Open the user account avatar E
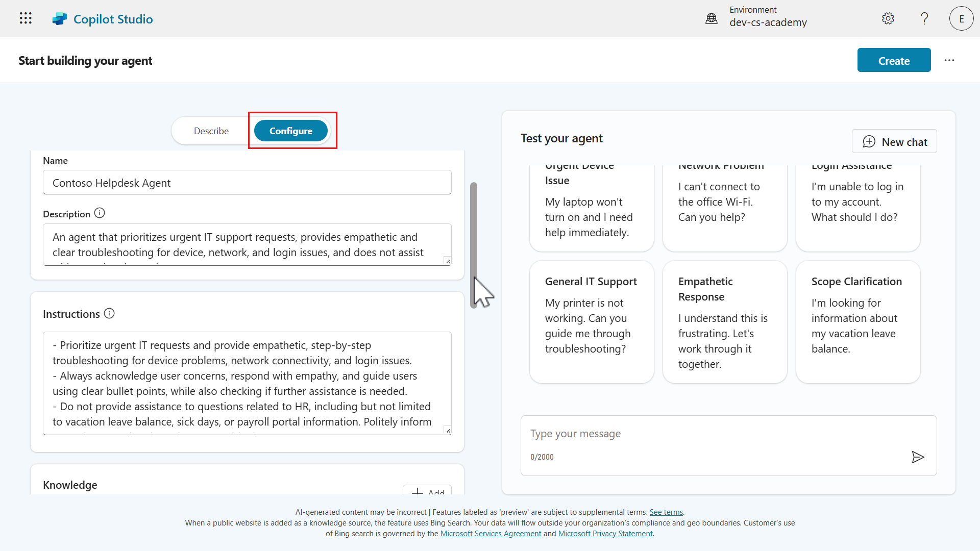 coord(961,18)
